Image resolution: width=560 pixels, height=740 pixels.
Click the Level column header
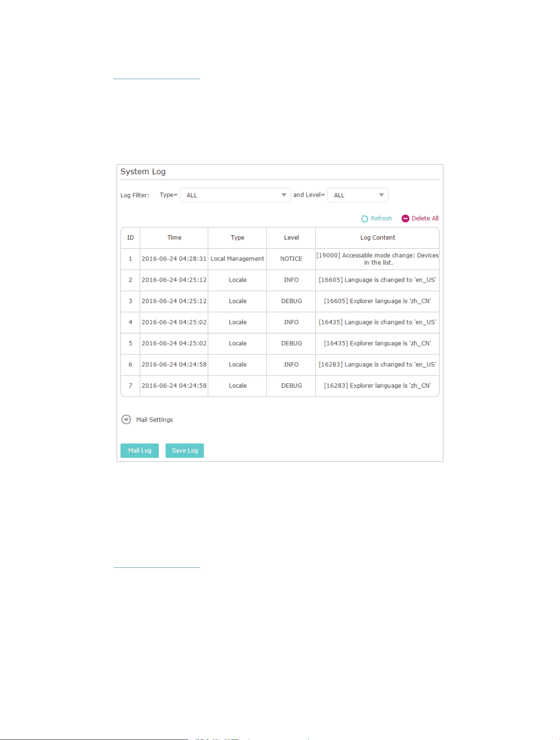(291, 238)
